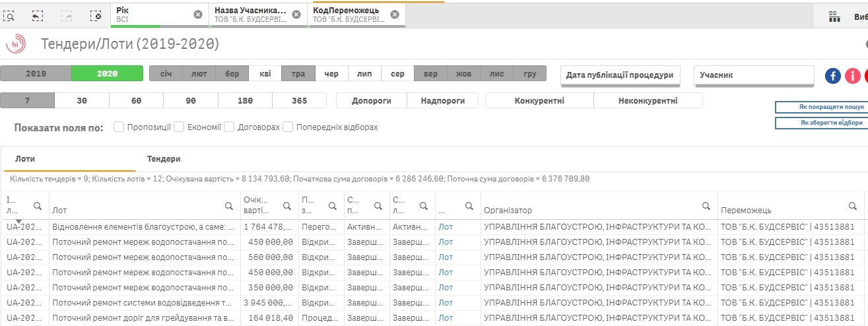Filter by Допороги procedures

click(372, 101)
